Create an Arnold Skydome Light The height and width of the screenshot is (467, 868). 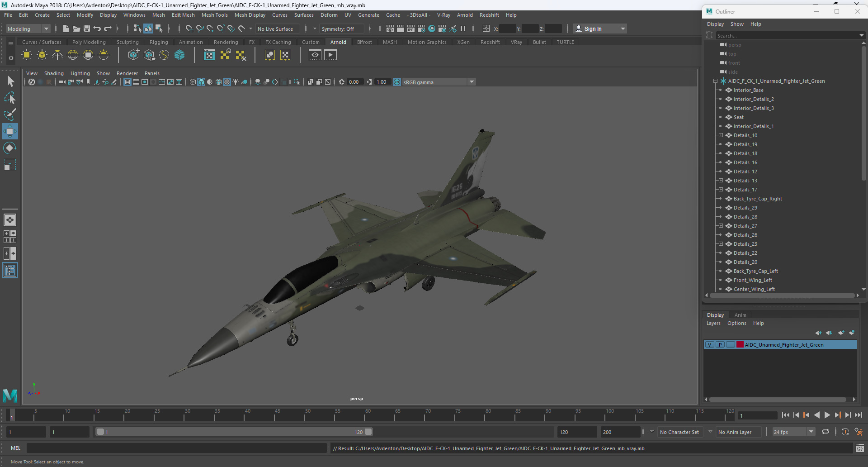pyautogui.click(x=73, y=55)
